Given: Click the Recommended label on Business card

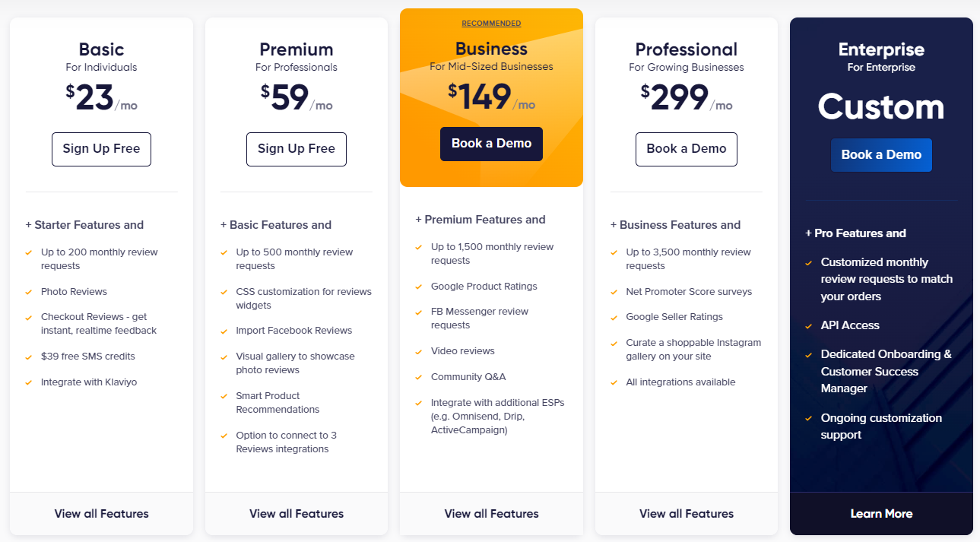Looking at the screenshot, I should (x=491, y=24).
